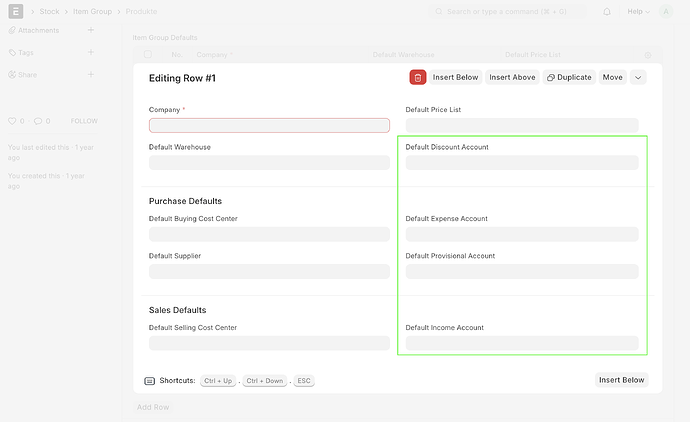690x422 pixels.
Task: Open the user avatar menu
Action: [666, 11]
